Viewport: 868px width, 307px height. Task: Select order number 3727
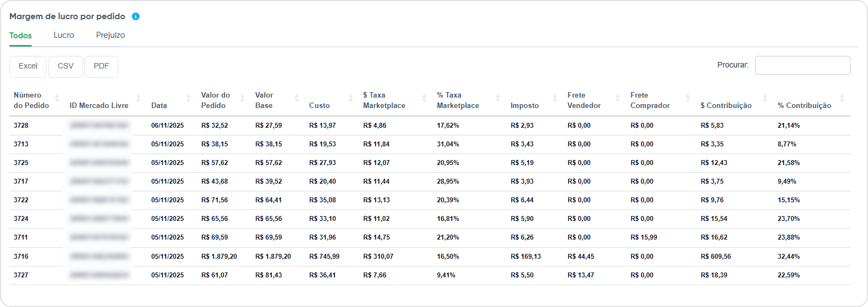coord(21,275)
